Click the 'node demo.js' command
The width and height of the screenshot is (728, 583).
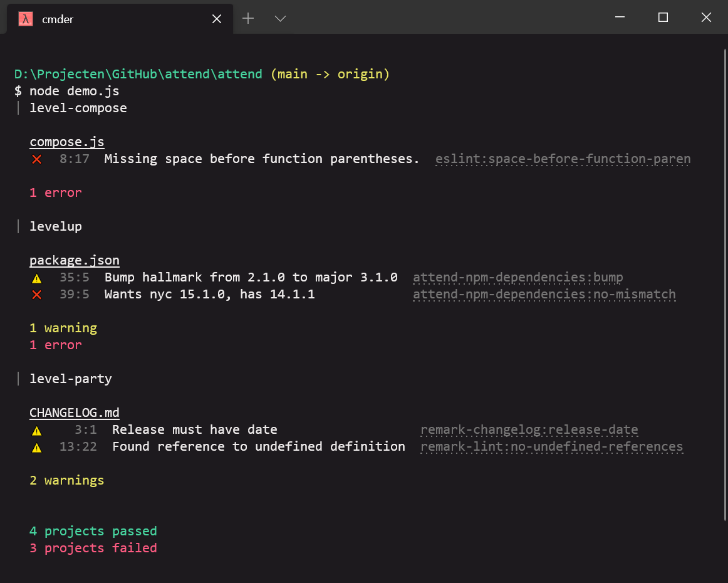coord(75,91)
